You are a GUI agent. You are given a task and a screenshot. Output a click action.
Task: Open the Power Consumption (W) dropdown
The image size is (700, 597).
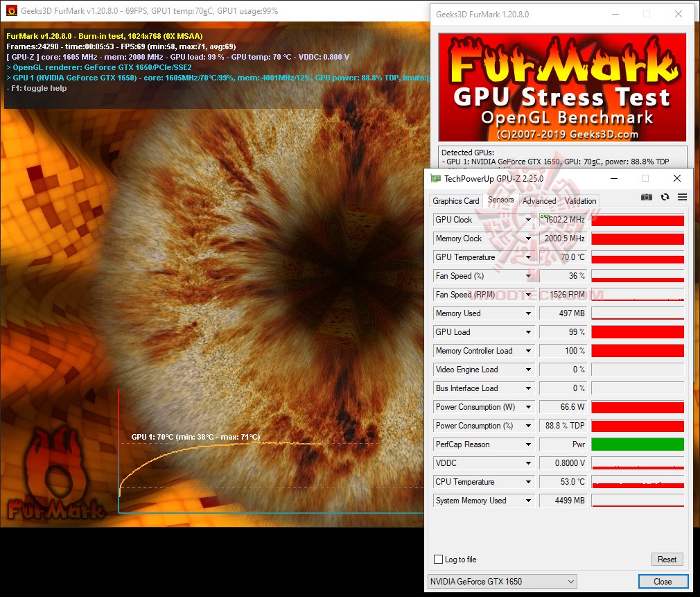pos(528,407)
